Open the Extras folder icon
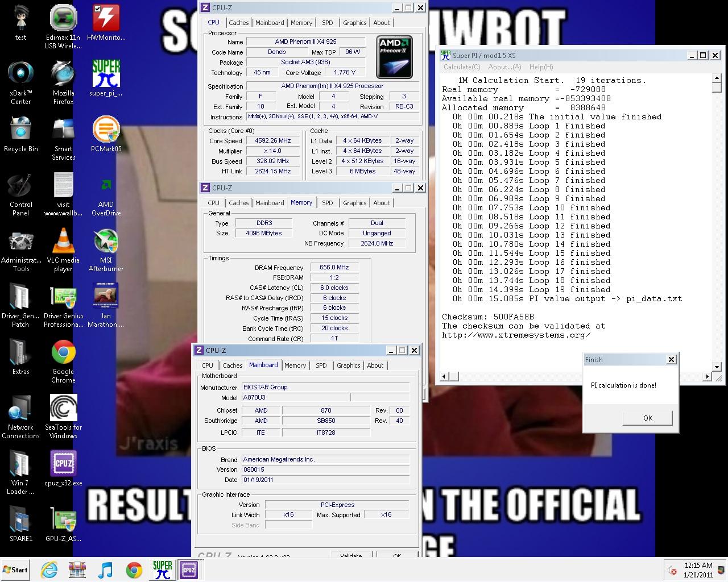The height and width of the screenshot is (582, 728). click(x=20, y=357)
